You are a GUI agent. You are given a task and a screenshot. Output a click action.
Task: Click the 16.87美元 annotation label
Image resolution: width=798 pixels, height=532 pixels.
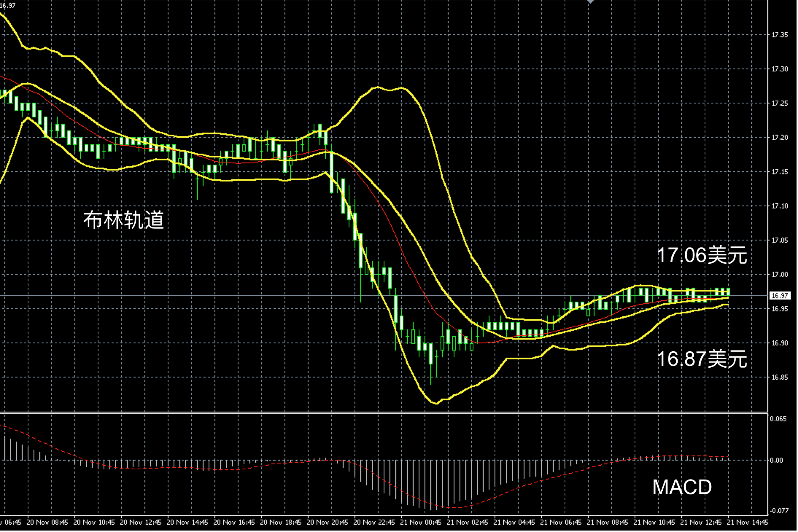[x=702, y=359]
